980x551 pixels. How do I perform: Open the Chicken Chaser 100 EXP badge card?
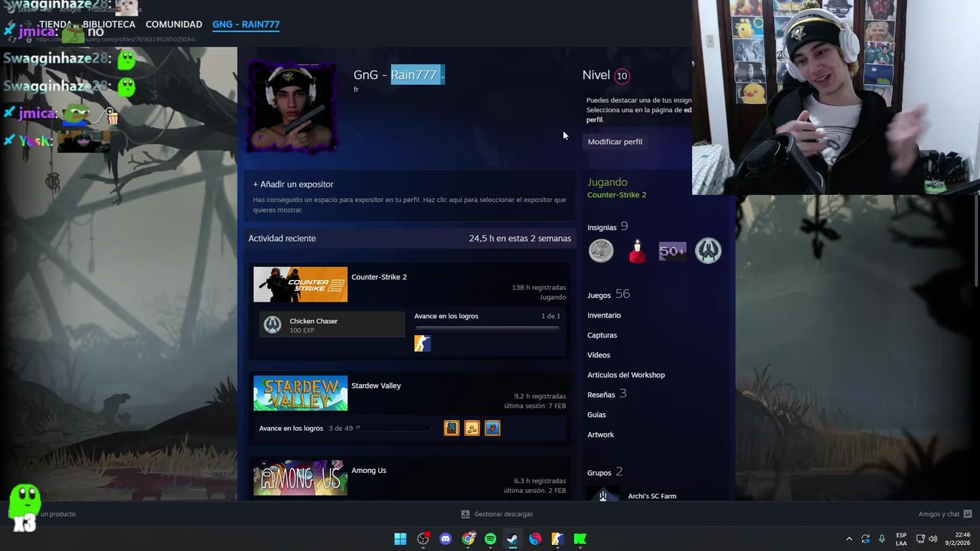pyautogui.click(x=332, y=325)
